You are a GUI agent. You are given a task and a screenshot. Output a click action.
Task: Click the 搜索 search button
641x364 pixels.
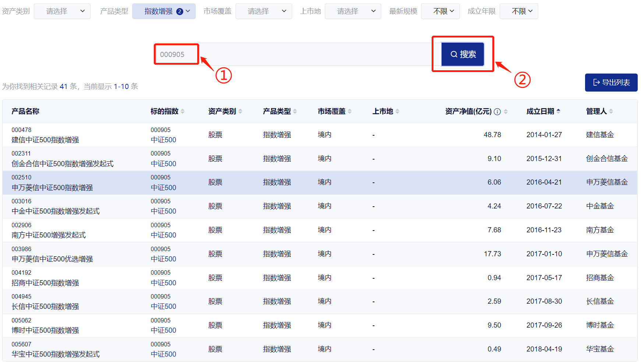(x=463, y=54)
